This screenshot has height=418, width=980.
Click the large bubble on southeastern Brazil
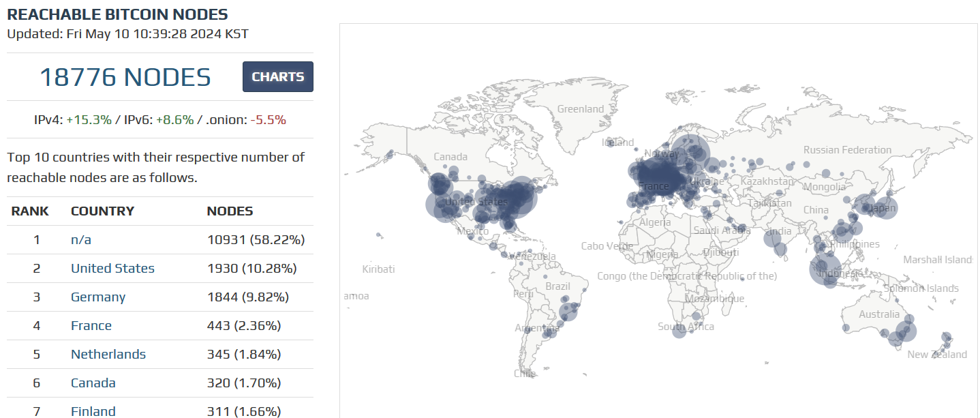(x=568, y=312)
